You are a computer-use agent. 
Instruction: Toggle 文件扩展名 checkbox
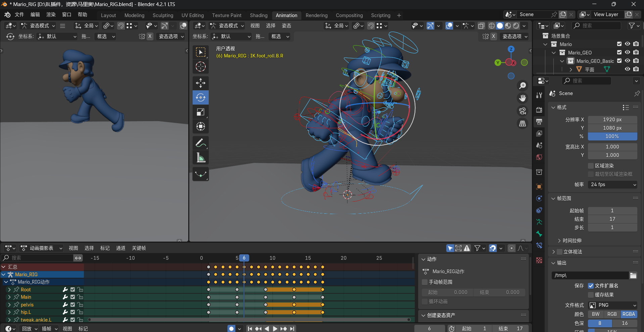coord(591,286)
